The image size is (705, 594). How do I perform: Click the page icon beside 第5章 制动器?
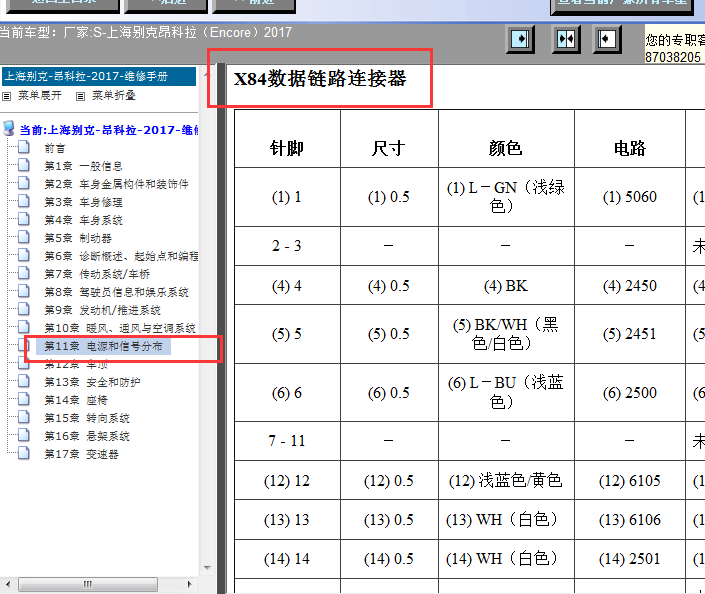pos(23,237)
